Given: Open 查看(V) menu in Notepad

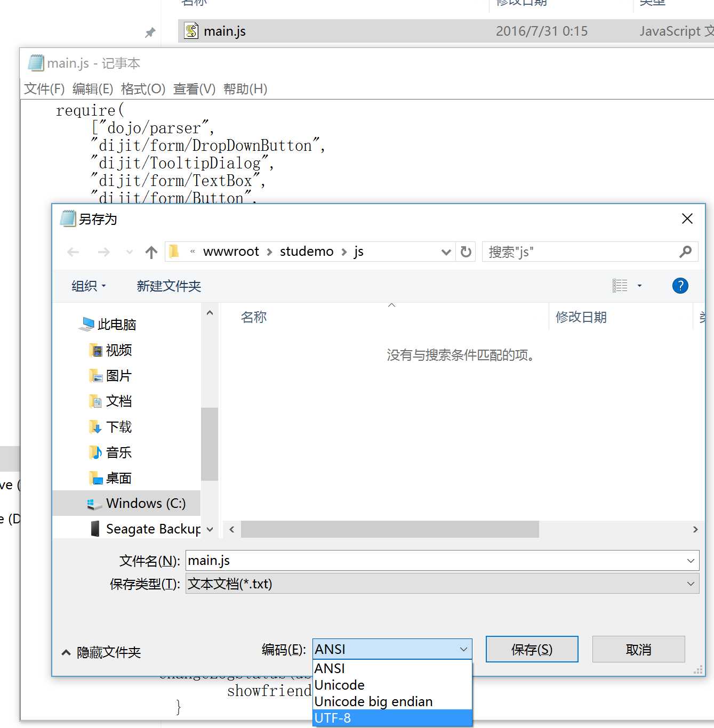Looking at the screenshot, I should [x=194, y=88].
